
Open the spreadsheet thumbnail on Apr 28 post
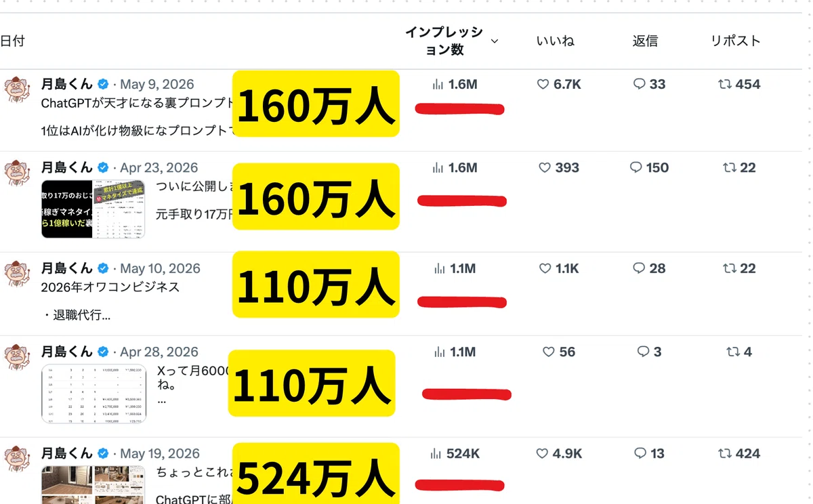coord(93,394)
